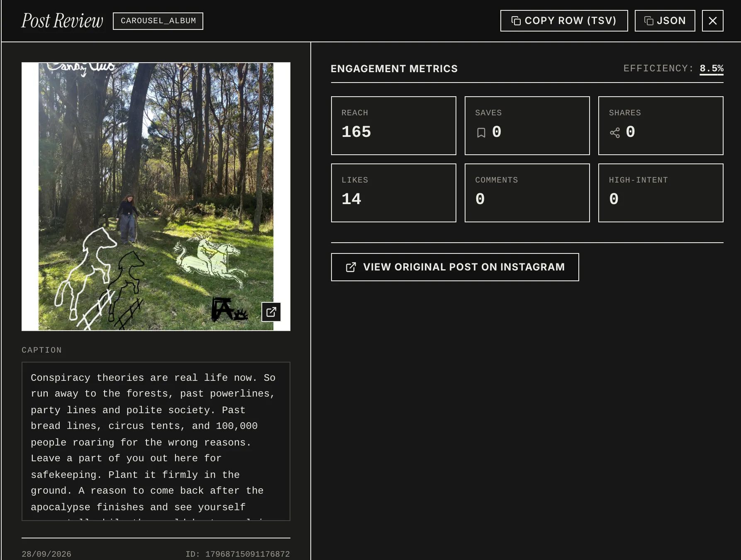This screenshot has height=560, width=741.
Task: Copy post data as JSON
Action: pyautogui.click(x=665, y=21)
